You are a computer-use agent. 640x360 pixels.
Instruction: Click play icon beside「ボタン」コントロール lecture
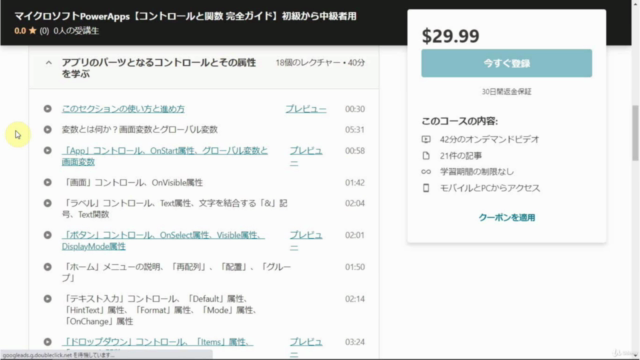(x=48, y=235)
